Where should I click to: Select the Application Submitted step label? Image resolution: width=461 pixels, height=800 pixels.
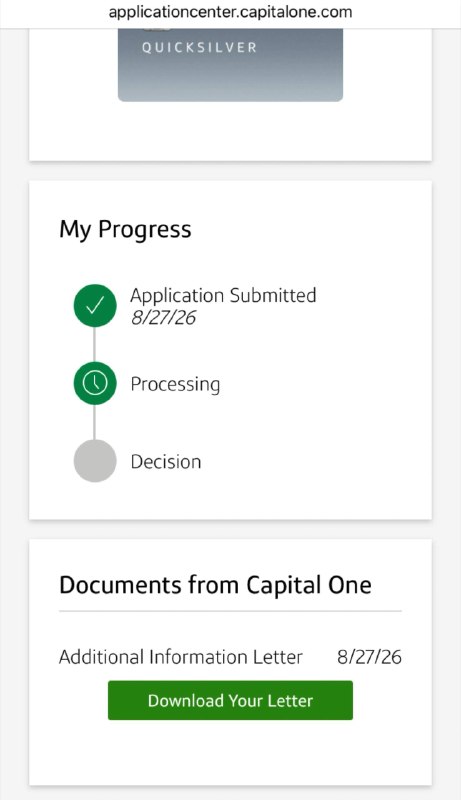click(x=223, y=295)
